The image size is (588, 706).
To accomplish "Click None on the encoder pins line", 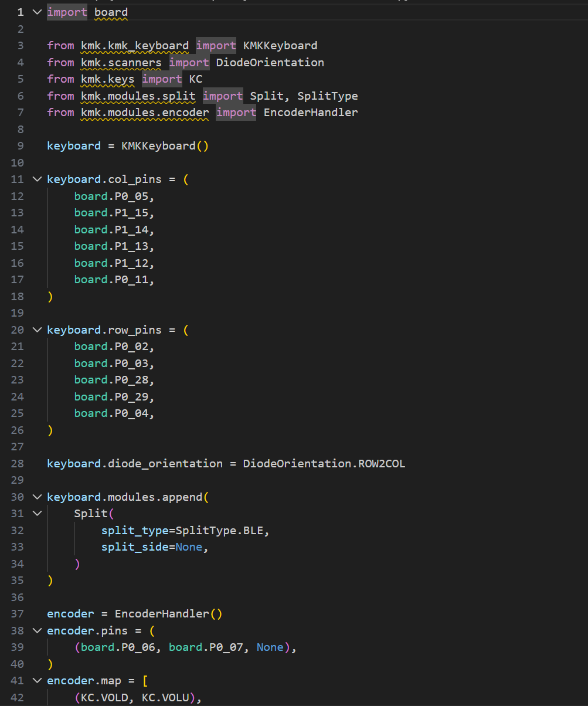I will pos(270,647).
